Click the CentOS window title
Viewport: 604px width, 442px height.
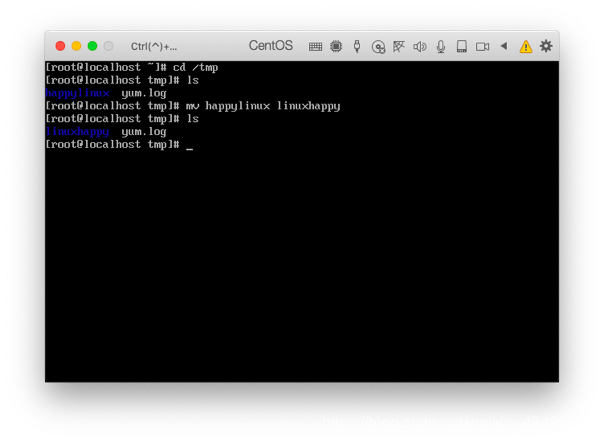click(271, 45)
